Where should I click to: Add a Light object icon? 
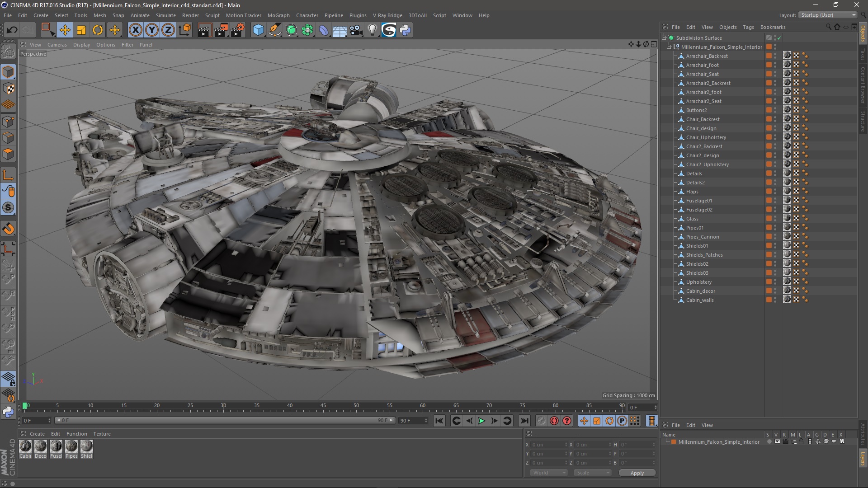373,30
